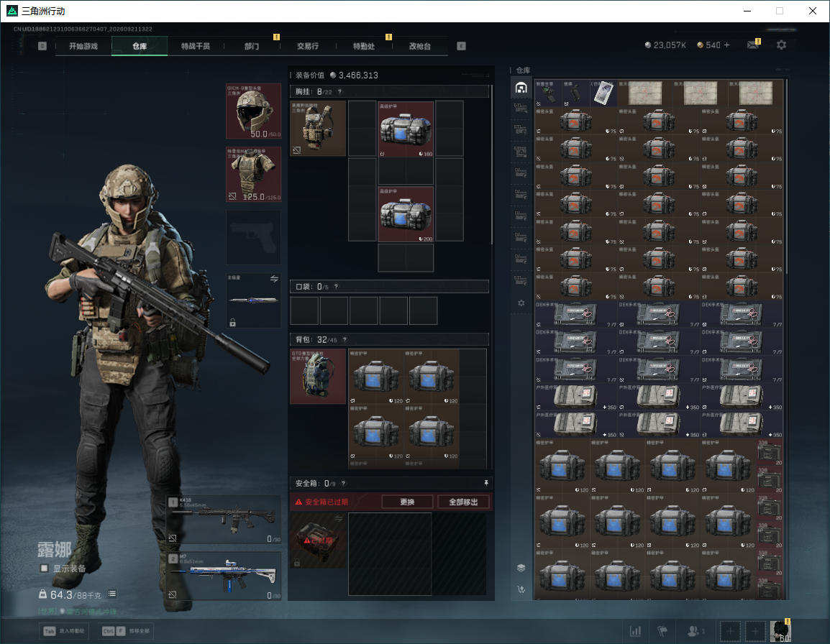Click the equipment panel scrollbar
The height and width of the screenshot is (644, 830).
(x=492, y=164)
